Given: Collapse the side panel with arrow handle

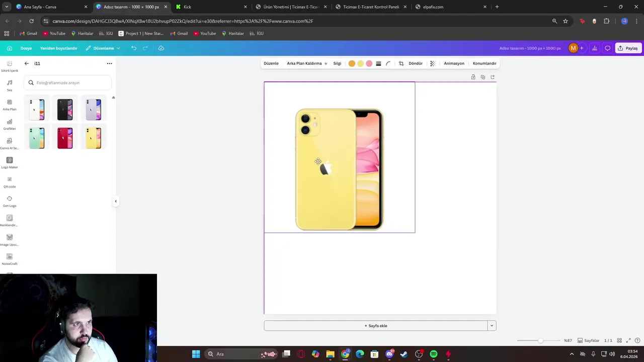Looking at the screenshot, I should 116,201.
